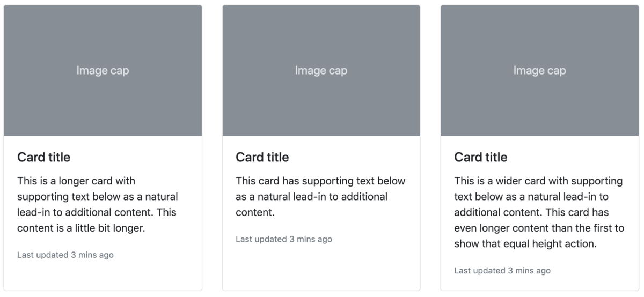Select the Card title of the middle card
The width and height of the screenshot is (644, 297).
pos(262,157)
